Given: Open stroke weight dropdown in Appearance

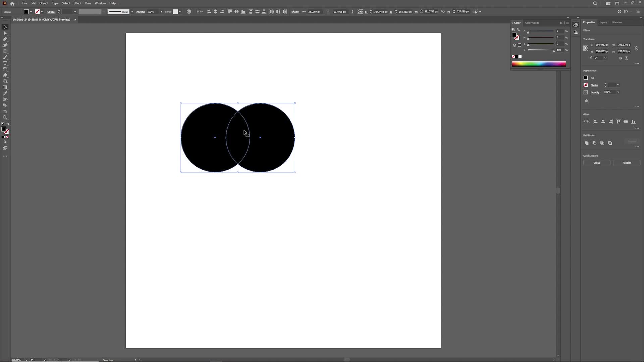Looking at the screenshot, I should [618, 85].
